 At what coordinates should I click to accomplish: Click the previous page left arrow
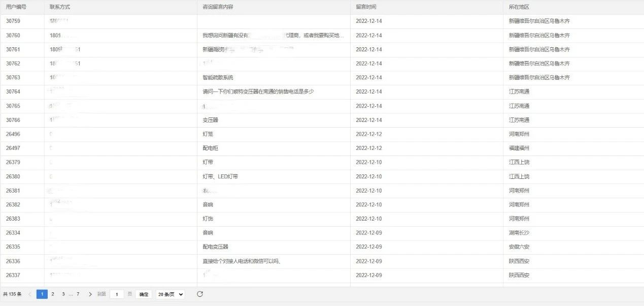(x=29, y=294)
